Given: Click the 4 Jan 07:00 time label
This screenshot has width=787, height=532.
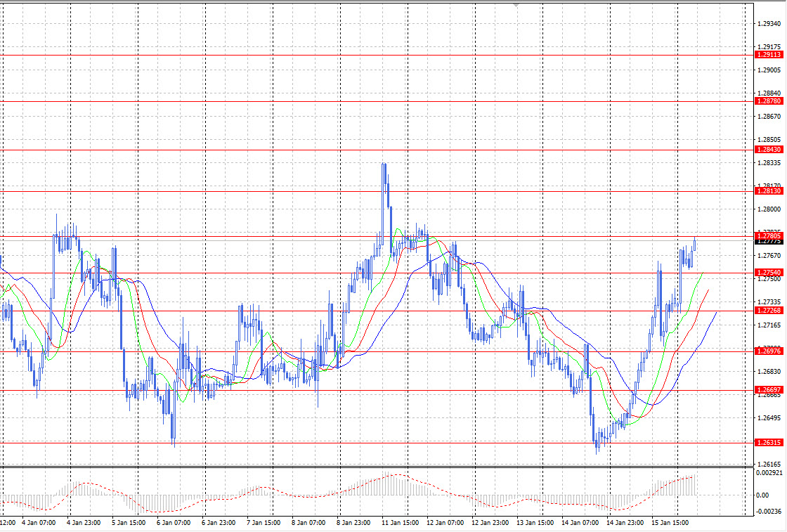Looking at the screenshot, I should (39, 523).
